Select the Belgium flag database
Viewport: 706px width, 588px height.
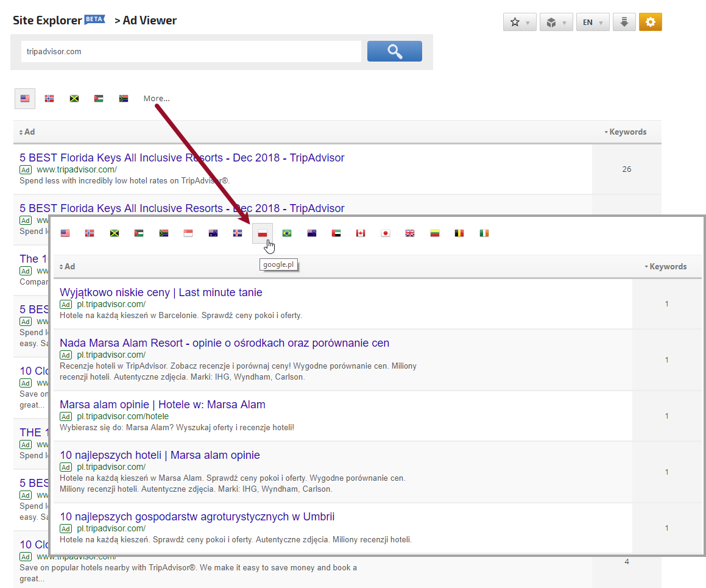(x=459, y=233)
